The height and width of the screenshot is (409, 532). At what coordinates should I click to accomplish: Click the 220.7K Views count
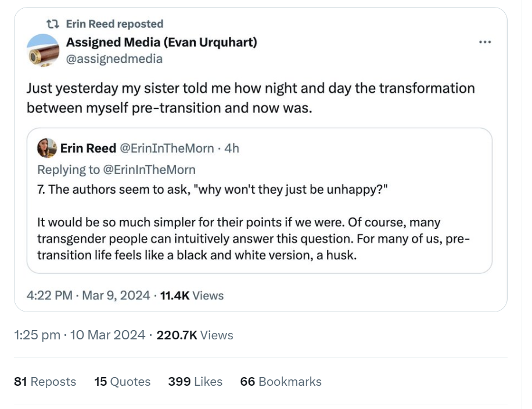[x=195, y=335]
